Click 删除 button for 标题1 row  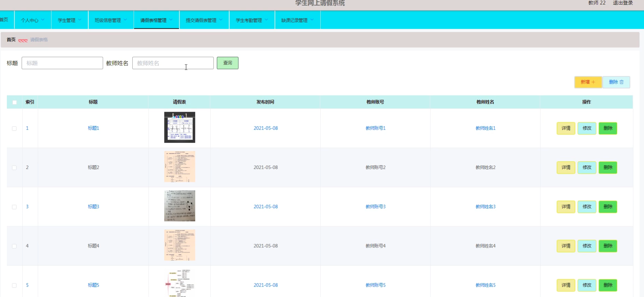[x=608, y=128]
